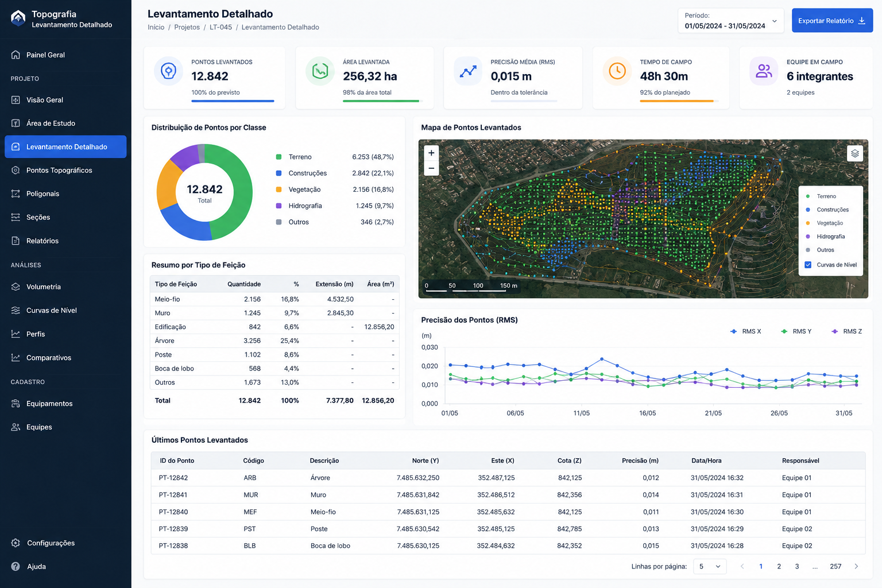Click the Precisão Média trend icon
Screen dimensions: 882x588
tap(468, 71)
